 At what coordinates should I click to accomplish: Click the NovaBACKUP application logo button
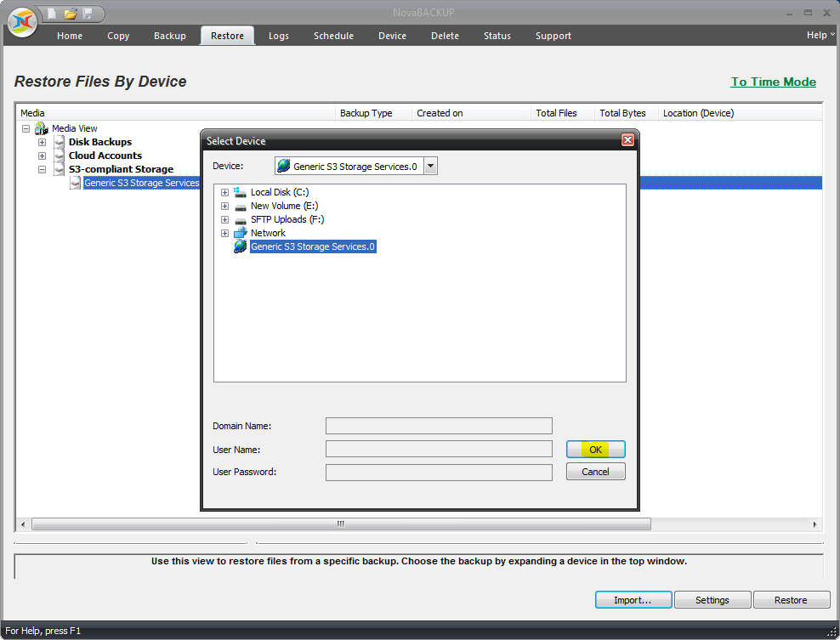(x=22, y=22)
